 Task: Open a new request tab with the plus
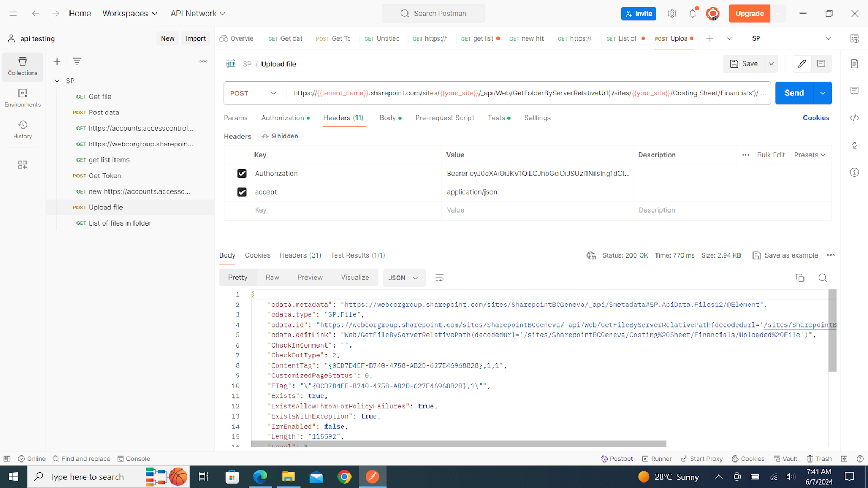pyautogui.click(x=710, y=38)
